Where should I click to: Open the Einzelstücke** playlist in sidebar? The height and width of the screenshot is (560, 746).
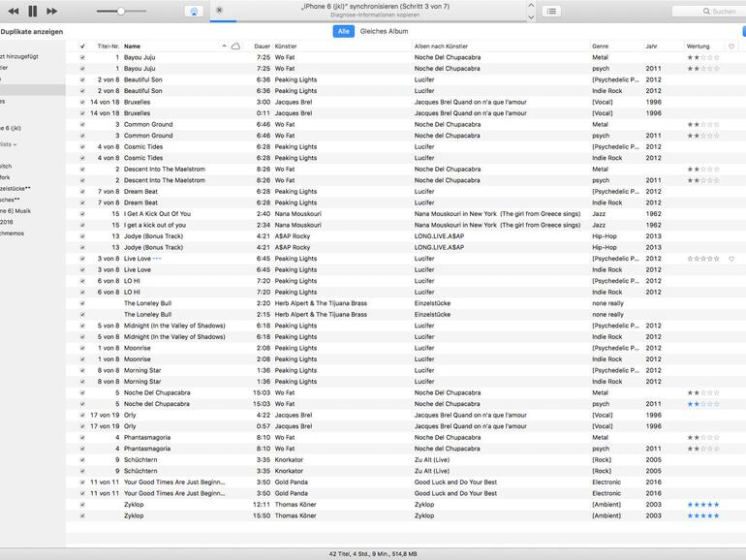pyautogui.click(x=16, y=188)
